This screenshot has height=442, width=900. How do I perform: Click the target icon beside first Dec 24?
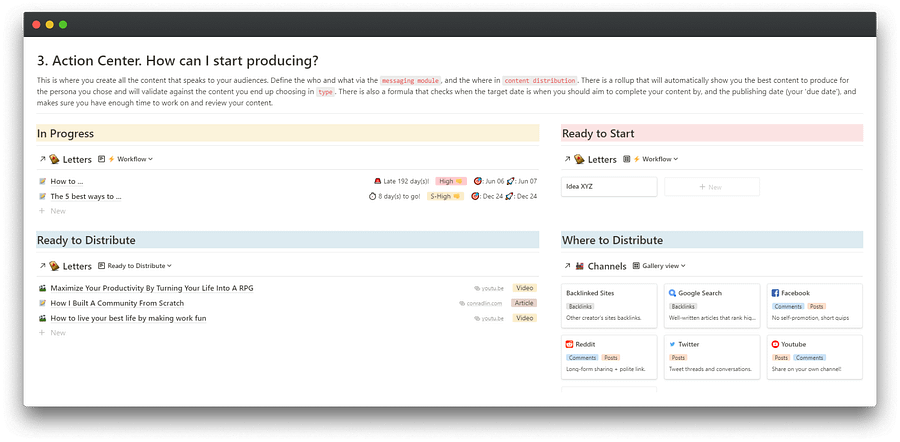(475, 196)
